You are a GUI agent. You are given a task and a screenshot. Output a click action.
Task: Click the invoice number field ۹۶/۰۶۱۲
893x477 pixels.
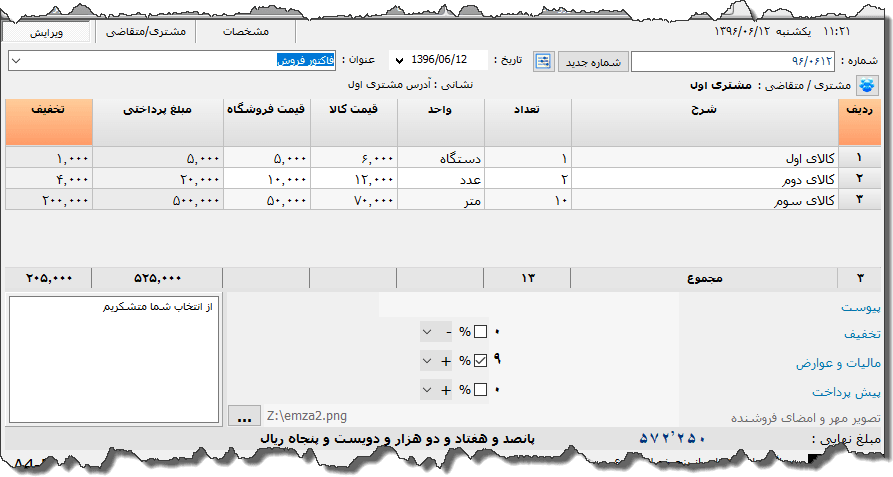(732, 61)
